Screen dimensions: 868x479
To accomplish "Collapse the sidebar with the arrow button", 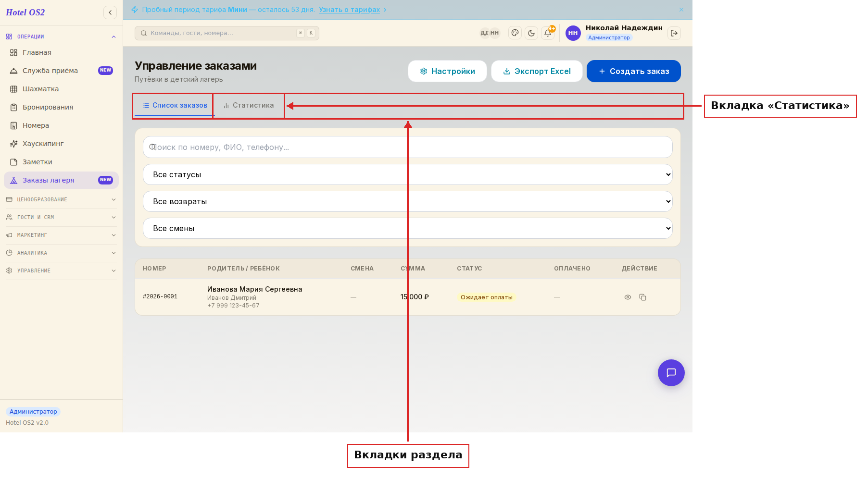I will pyautogui.click(x=110, y=12).
